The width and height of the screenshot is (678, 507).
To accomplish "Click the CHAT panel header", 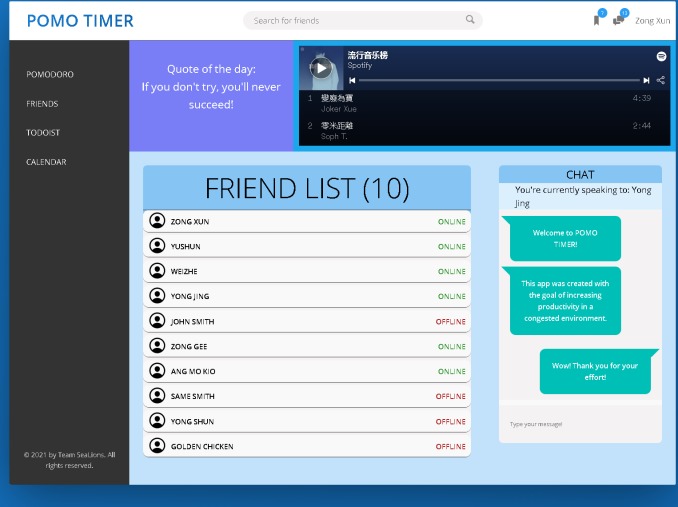I will click(580, 175).
